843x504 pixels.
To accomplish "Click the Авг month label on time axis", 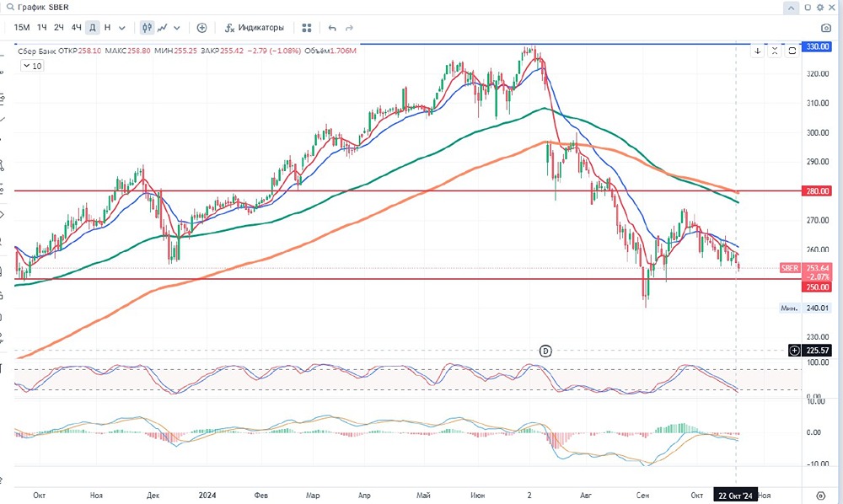I will point(586,496).
